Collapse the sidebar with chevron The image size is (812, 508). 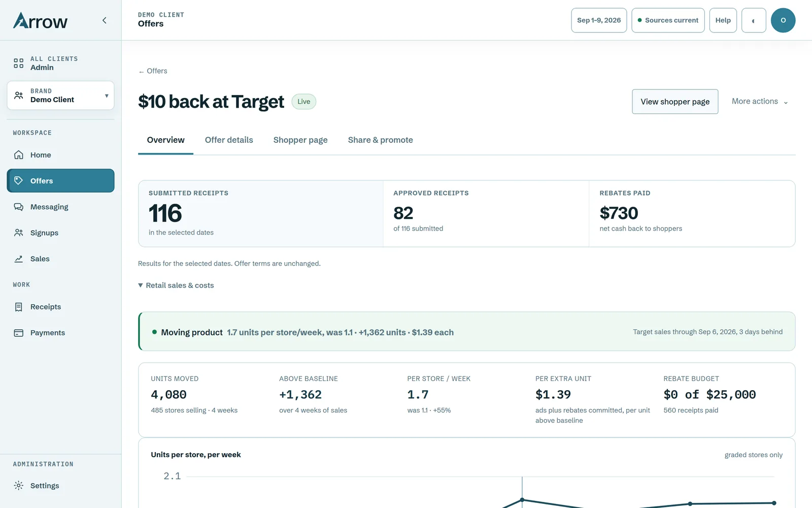click(105, 20)
